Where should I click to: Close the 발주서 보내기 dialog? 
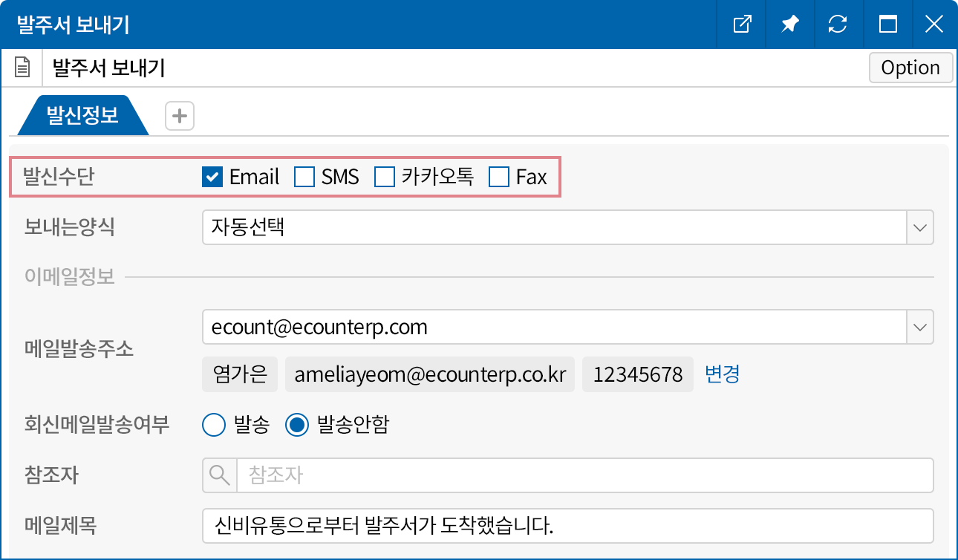934,25
